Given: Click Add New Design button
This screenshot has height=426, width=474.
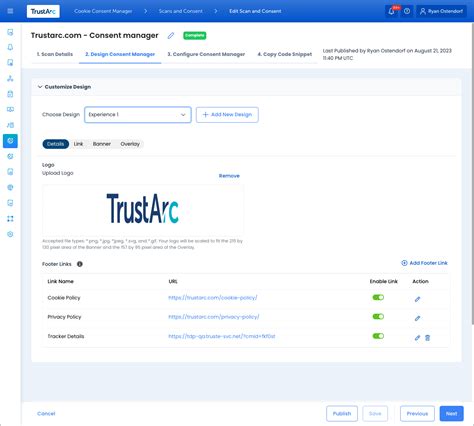Looking at the screenshot, I should 227,115.
